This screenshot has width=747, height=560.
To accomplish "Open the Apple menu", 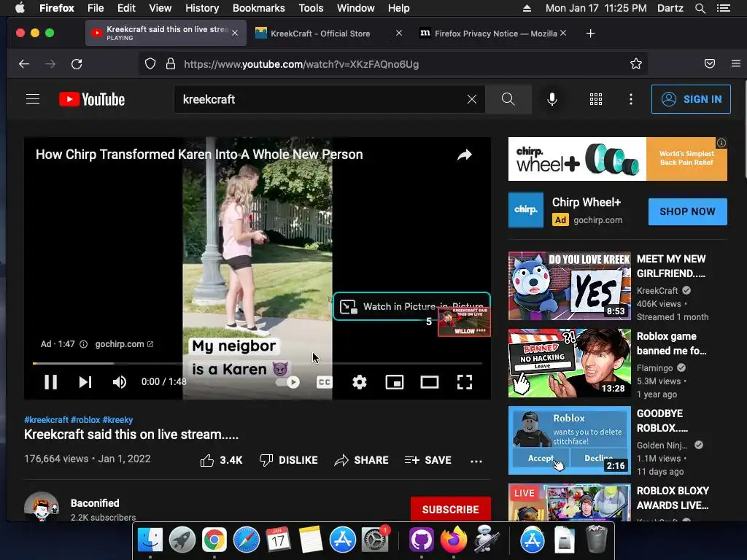I will (x=20, y=8).
